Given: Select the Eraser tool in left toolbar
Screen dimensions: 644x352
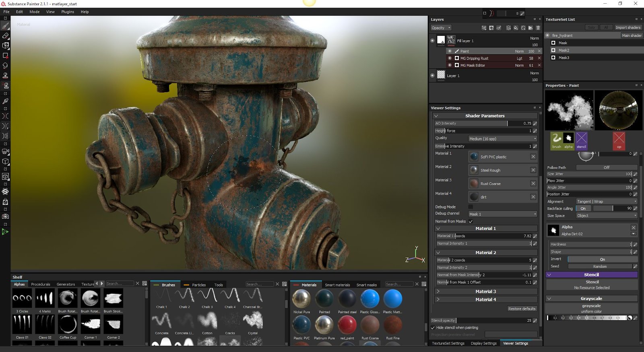Looking at the screenshot, I should click(6, 36).
